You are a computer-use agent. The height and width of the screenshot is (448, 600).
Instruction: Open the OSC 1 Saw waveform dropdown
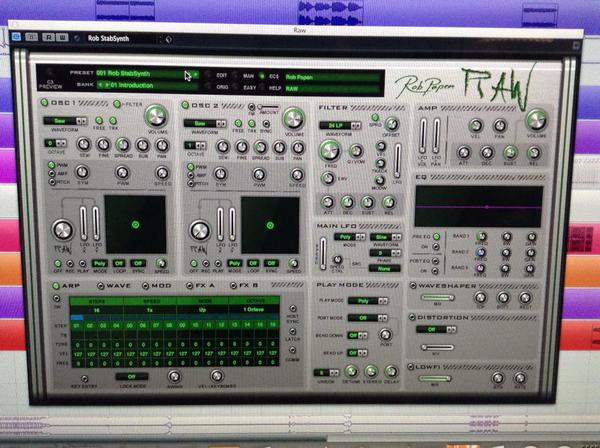pyautogui.click(x=65, y=121)
